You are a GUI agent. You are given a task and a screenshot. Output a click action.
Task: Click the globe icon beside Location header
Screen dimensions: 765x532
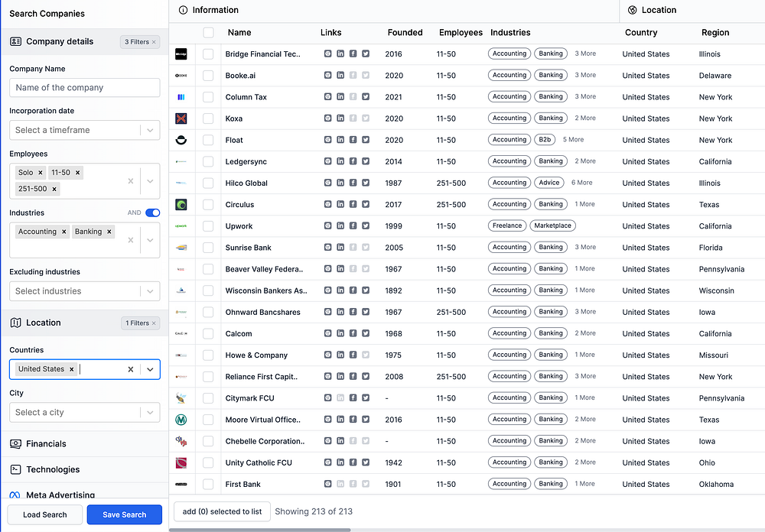tap(633, 10)
